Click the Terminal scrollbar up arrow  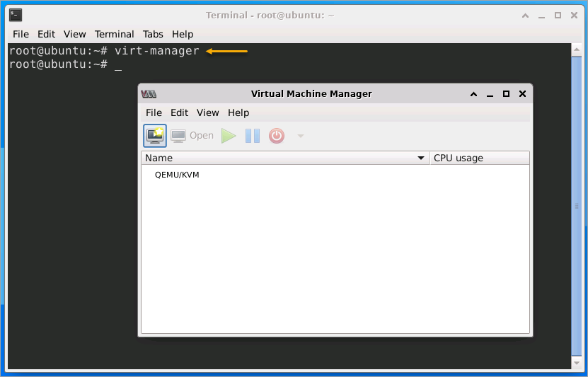click(577, 50)
